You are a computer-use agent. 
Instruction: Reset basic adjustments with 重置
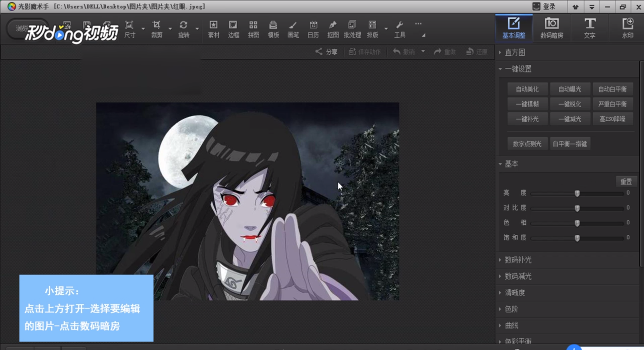626,181
